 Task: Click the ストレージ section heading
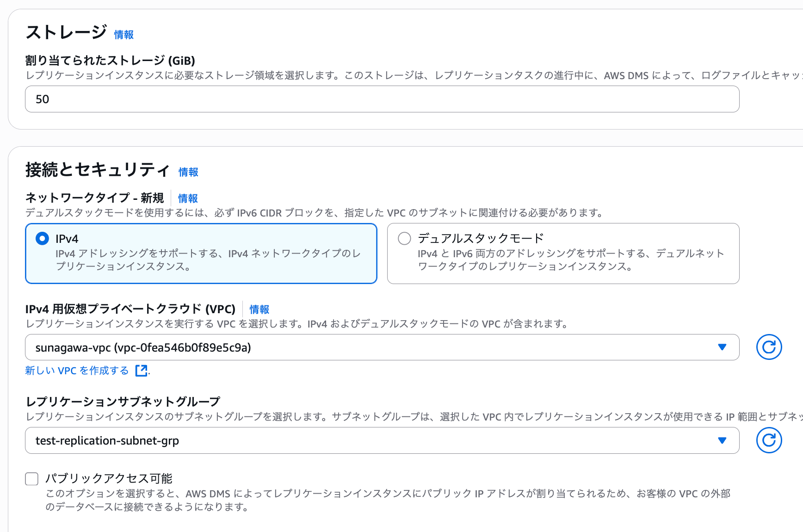point(66,32)
